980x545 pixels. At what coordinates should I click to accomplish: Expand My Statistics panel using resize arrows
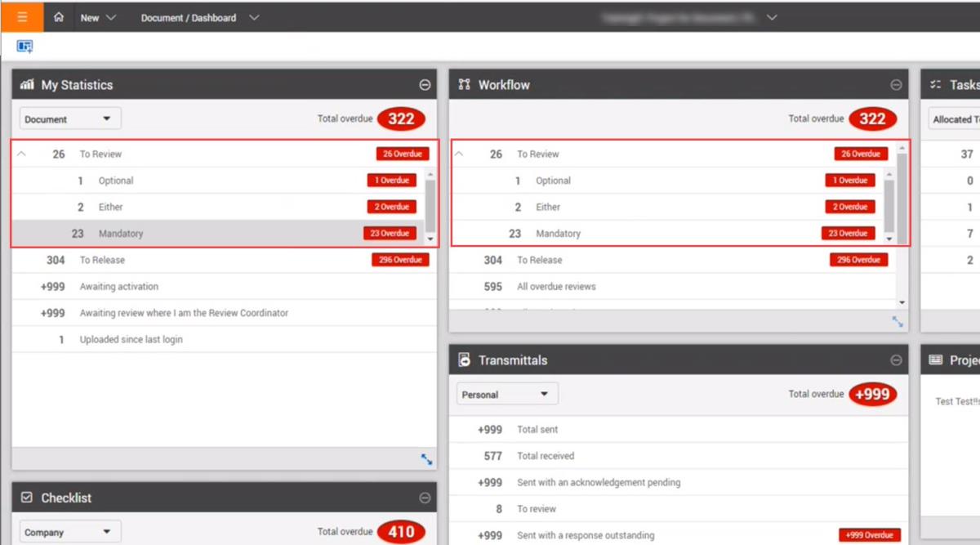pyautogui.click(x=426, y=459)
